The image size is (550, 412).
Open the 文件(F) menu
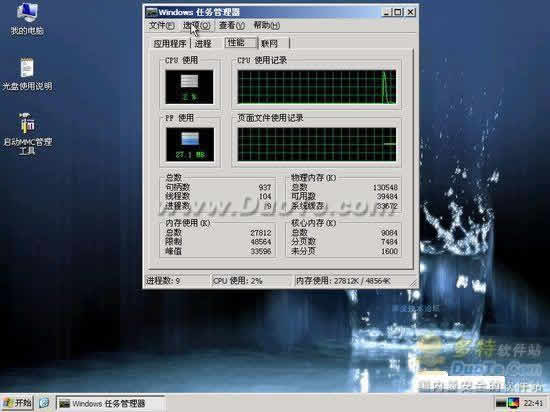(162, 26)
